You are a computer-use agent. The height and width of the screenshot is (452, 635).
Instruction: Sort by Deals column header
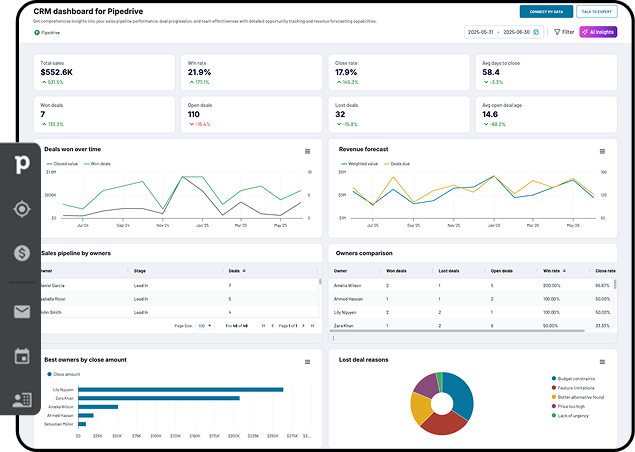tap(238, 270)
